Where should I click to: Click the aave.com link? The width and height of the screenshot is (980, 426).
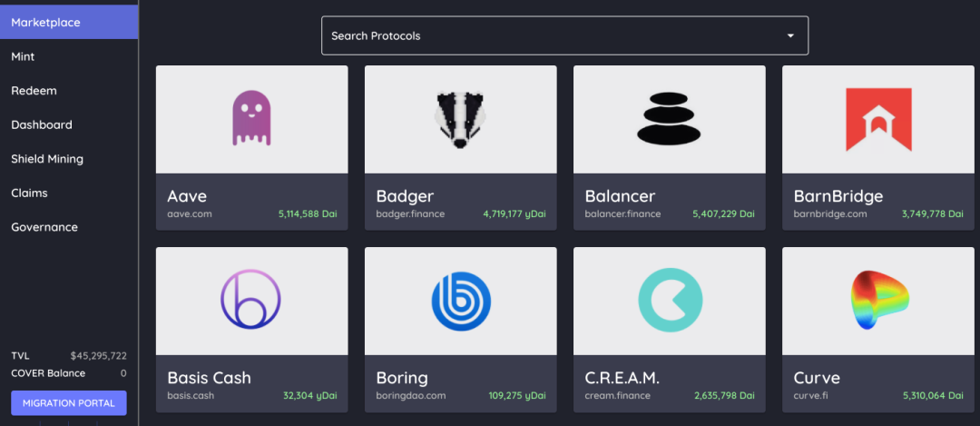click(190, 214)
